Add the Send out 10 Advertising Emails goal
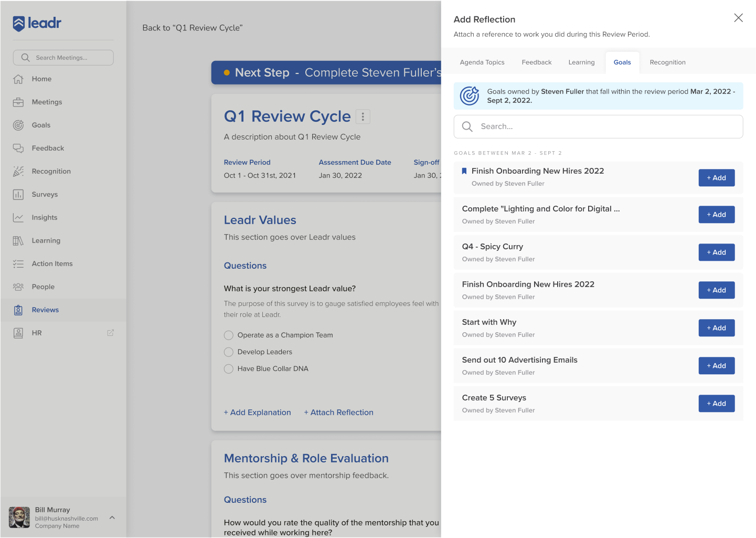Screen dimensions: 756x538 click(717, 366)
